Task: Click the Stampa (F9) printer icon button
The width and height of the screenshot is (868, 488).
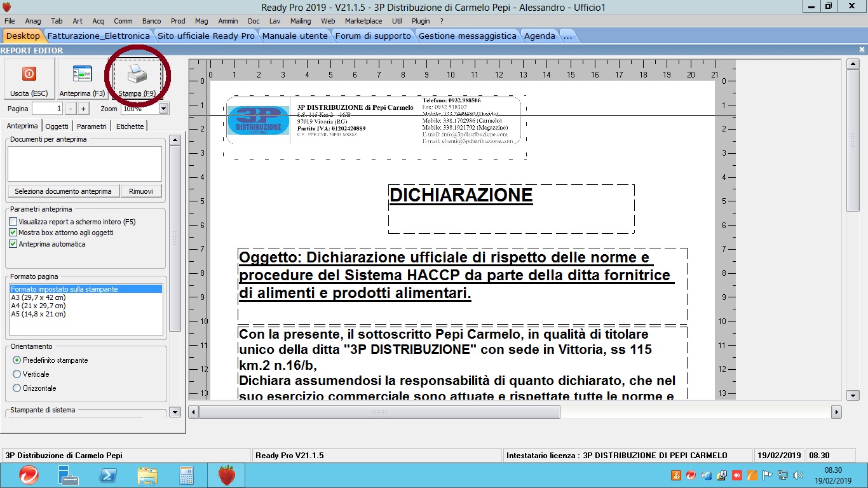Action: click(x=137, y=79)
